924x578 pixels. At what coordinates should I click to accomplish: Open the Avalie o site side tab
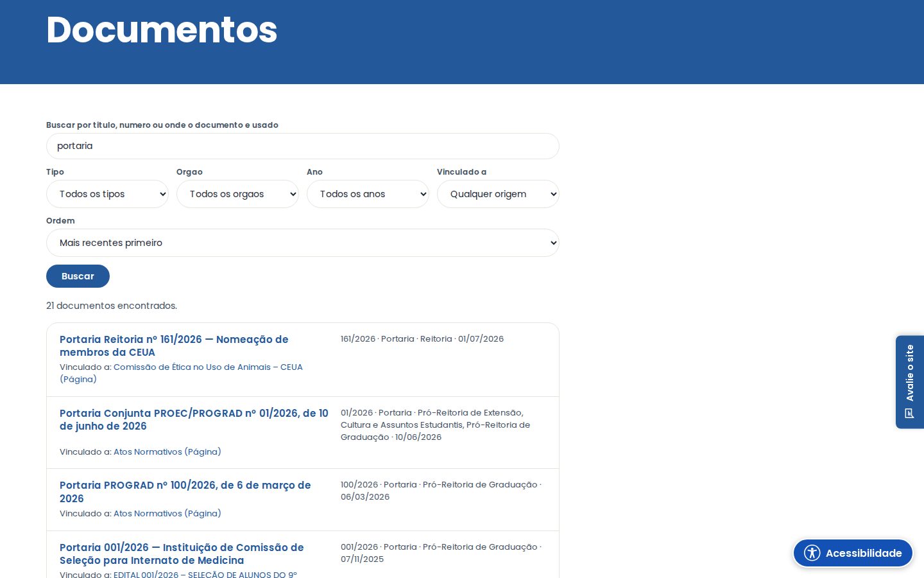click(910, 381)
